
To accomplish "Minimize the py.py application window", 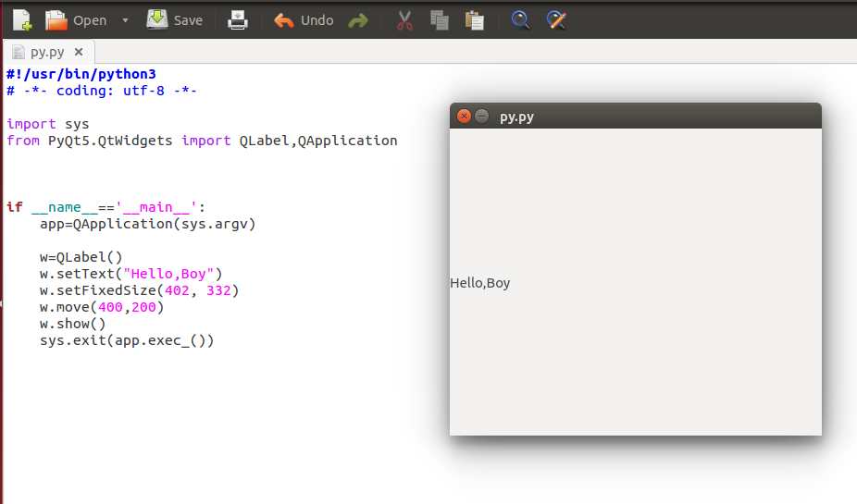I will point(481,117).
